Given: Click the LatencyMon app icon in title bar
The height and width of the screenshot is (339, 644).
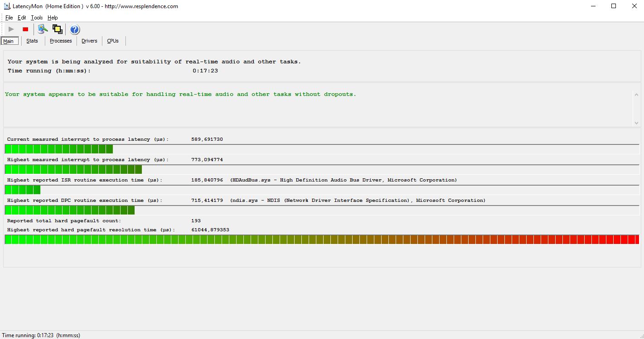Looking at the screenshot, I should point(7,6).
